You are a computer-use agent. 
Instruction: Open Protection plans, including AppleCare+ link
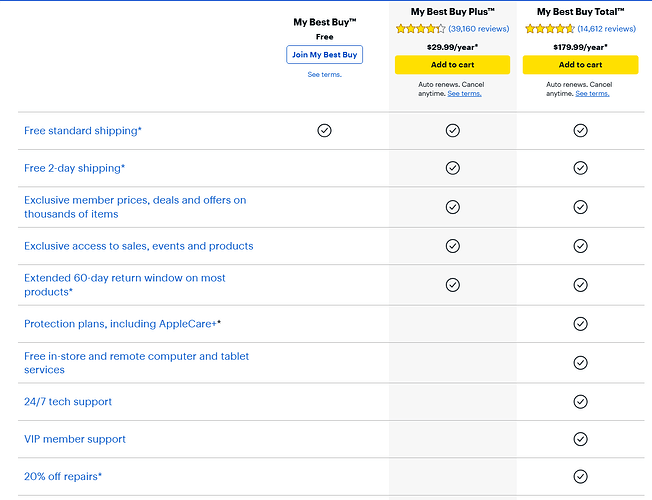pyautogui.click(x=122, y=324)
